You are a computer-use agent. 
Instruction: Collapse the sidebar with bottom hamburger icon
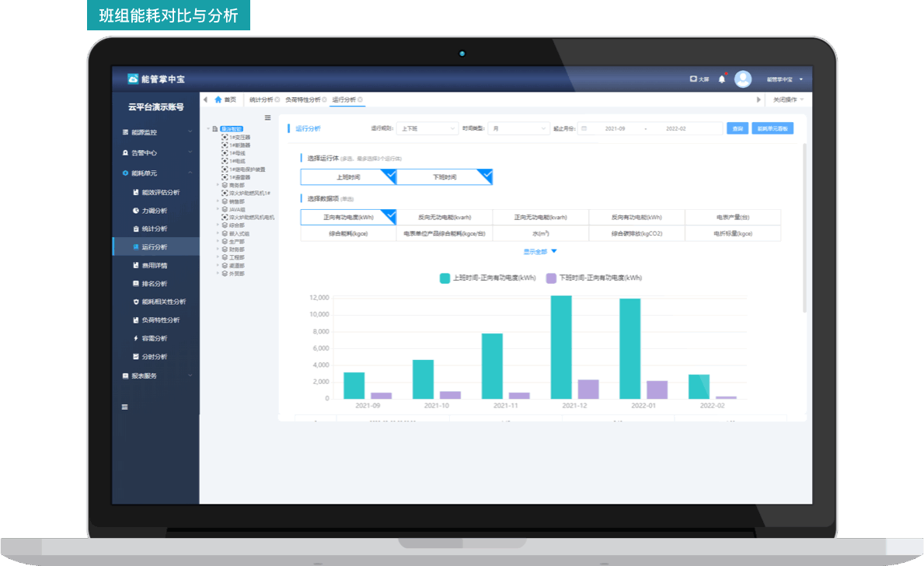(x=125, y=407)
